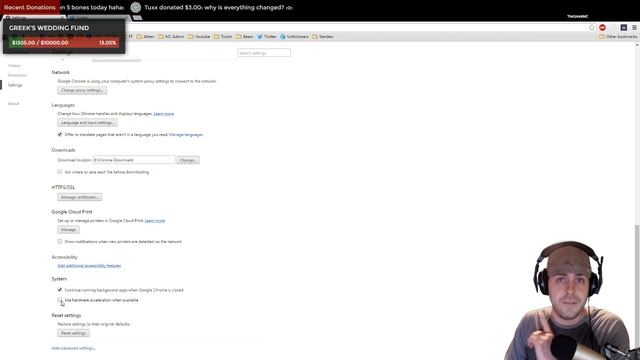640x360 pixels.
Task: Click the Reset settings button
Action: [73, 333]
